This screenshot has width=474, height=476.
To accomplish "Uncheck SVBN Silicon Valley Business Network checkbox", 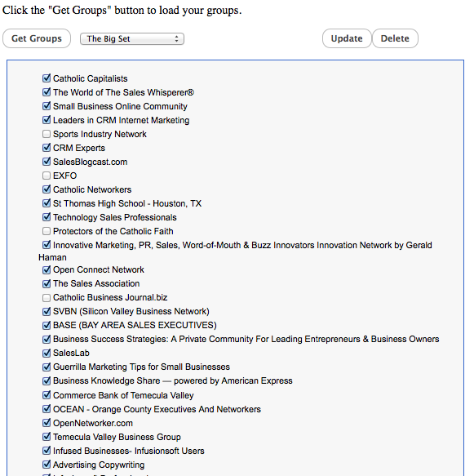I will click(47, 311).
